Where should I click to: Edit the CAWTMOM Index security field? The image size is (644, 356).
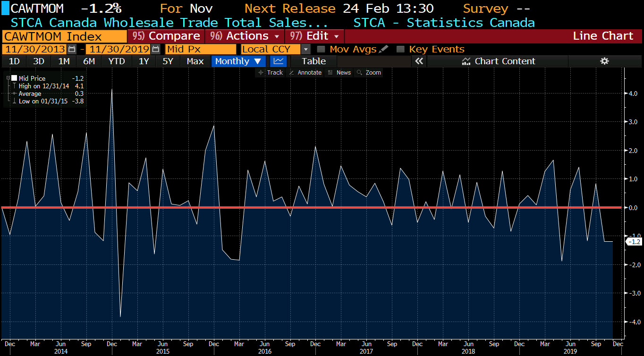(x=65, y=36)
